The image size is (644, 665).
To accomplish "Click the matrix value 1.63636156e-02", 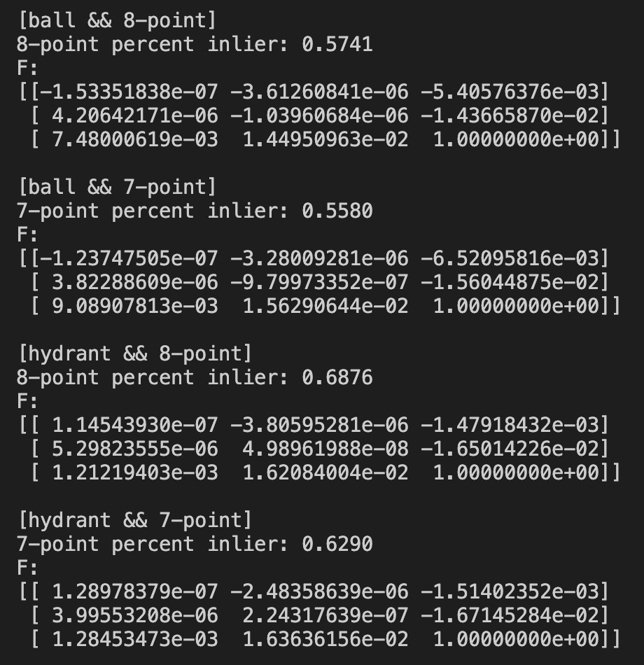I will click(x=325, y=639).
